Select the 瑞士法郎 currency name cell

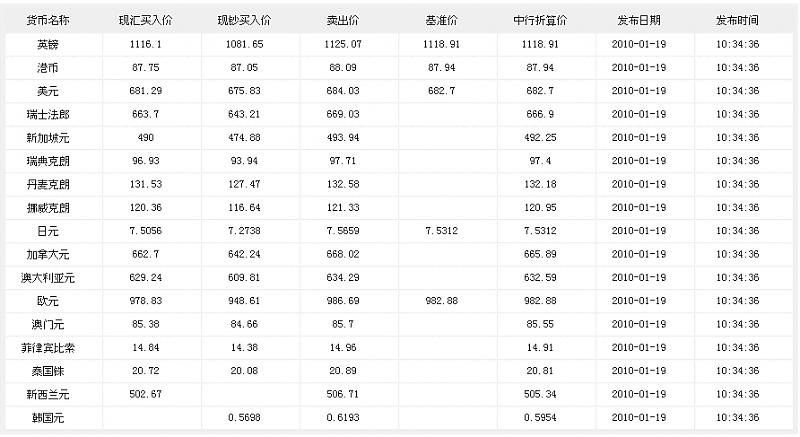pyautogui.click(x=48, y=114)
